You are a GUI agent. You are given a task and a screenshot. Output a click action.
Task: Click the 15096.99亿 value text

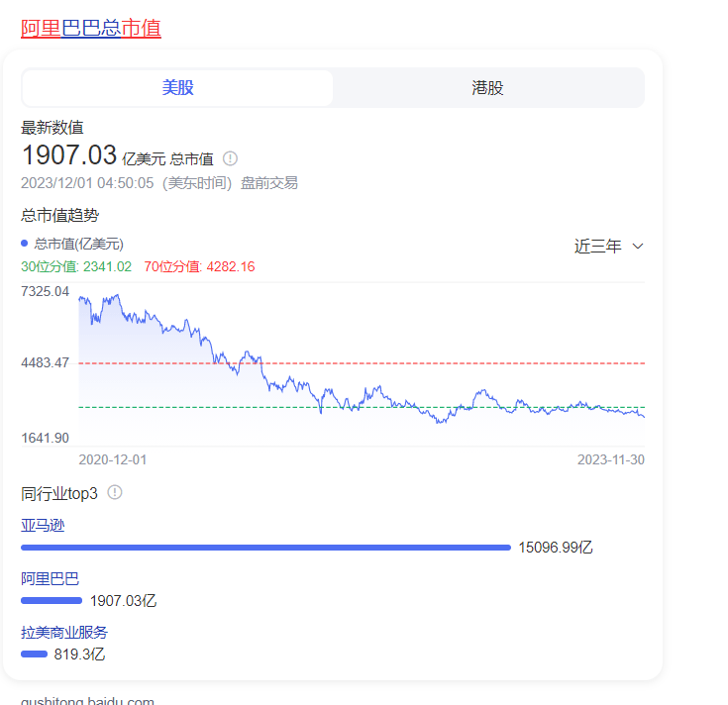tap(556, 548)
